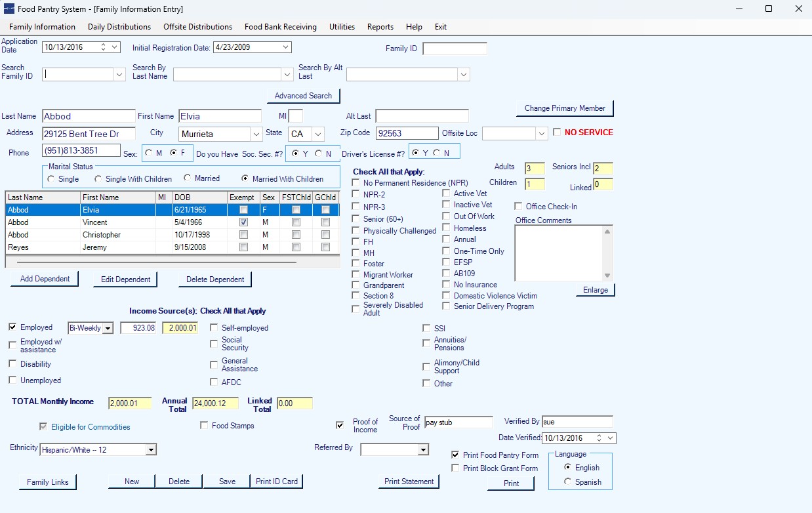Click the Print Statement button
Viewport: 812px width, 513px height.
click(409, 482)
